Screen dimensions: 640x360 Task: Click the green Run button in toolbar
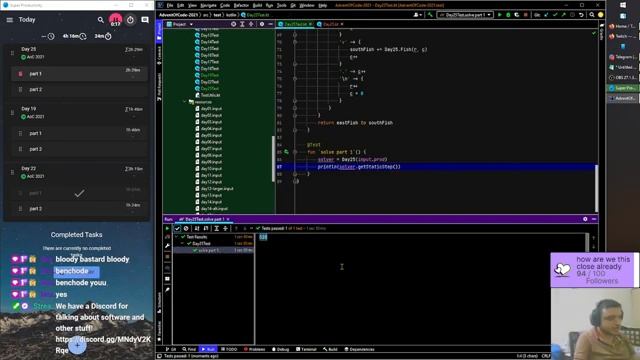pos(499,15)
